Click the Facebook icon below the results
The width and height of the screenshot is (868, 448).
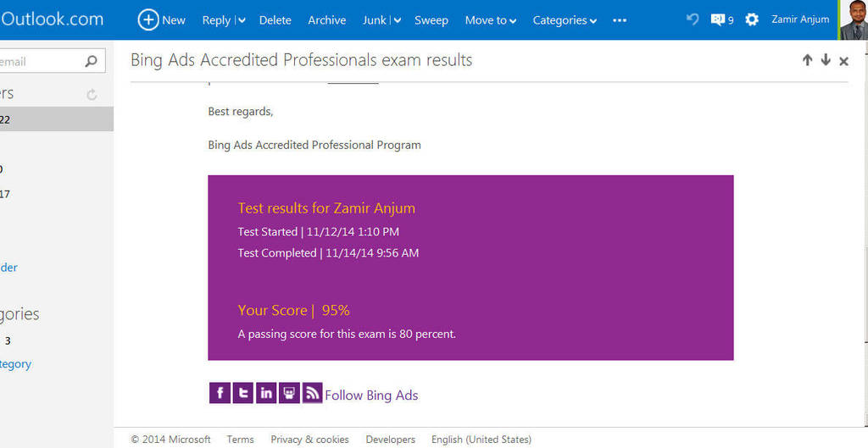click(220, 393)
